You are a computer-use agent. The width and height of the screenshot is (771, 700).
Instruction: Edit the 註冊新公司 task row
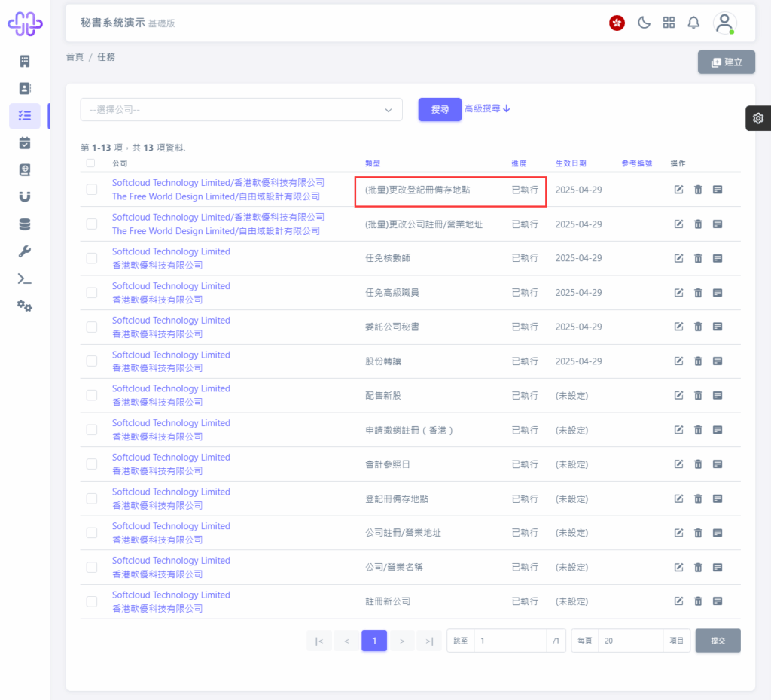[x=678, y=601]
